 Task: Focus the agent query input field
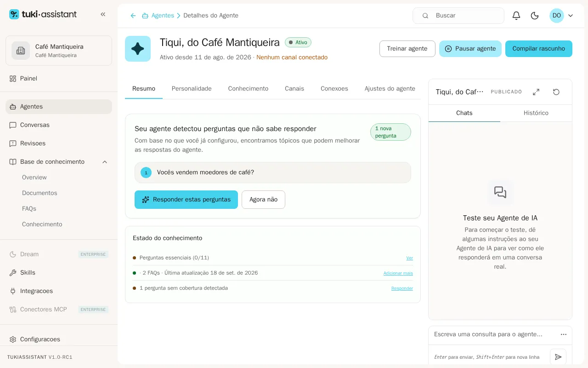pos(494,334)
